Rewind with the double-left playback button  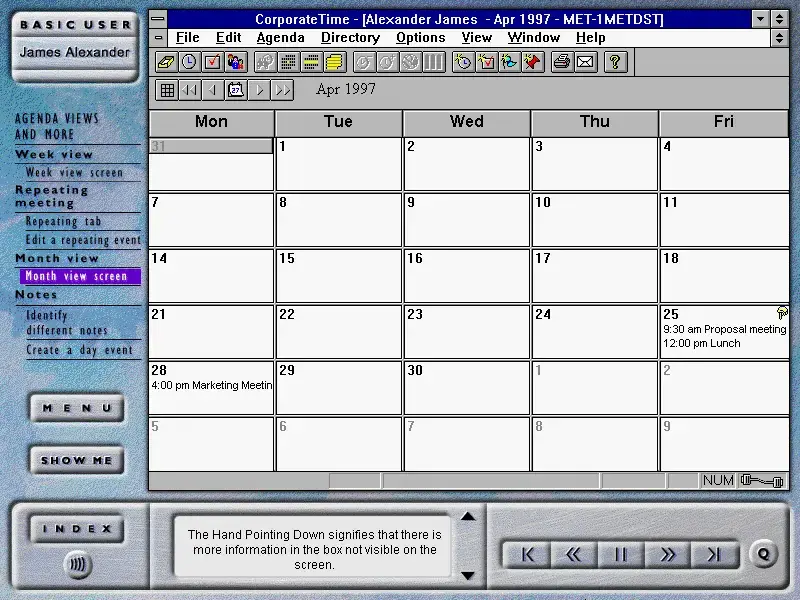click(573, 554)
